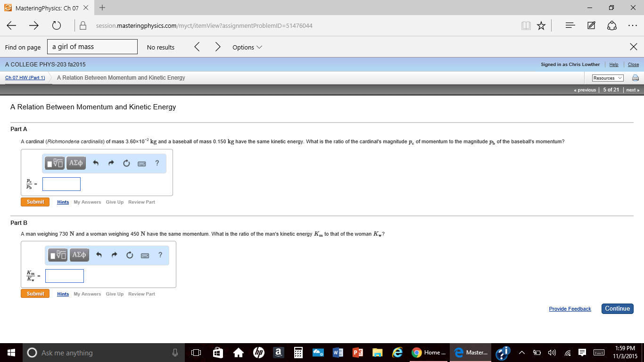Screen dimensions: 644x362
Task: Click the redo arrow in Part B equation toolbar
Action: point(114,255)
